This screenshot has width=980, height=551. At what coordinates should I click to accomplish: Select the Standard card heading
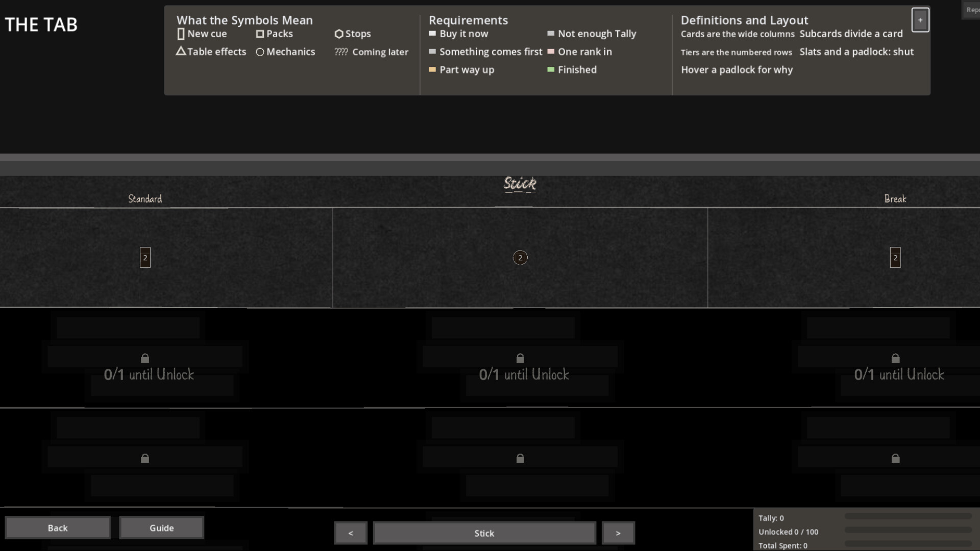pos(145,198)
